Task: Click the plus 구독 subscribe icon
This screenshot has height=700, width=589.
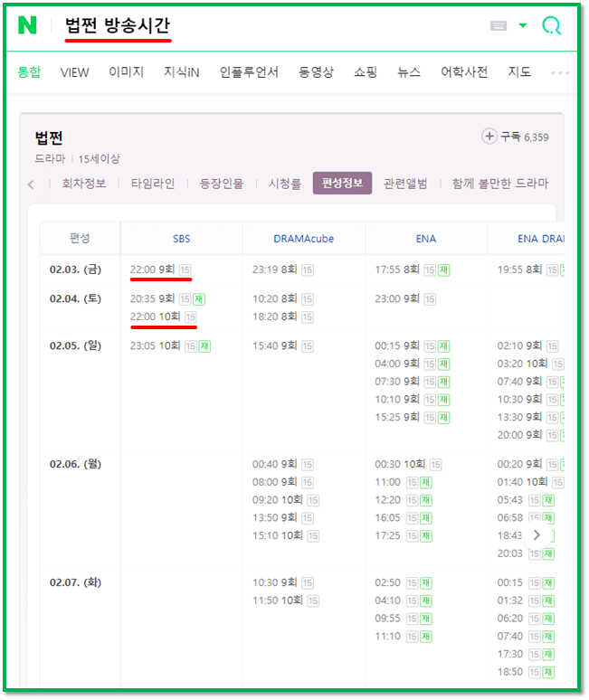Action: pos(489,137)
